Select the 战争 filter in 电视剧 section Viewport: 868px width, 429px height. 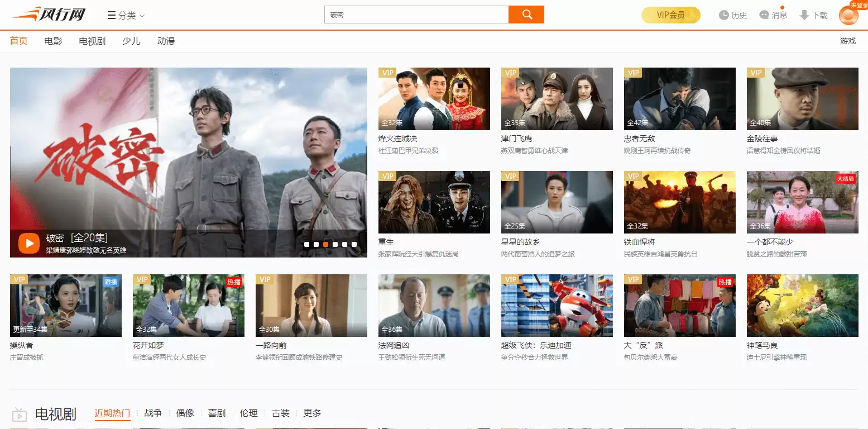153,413
